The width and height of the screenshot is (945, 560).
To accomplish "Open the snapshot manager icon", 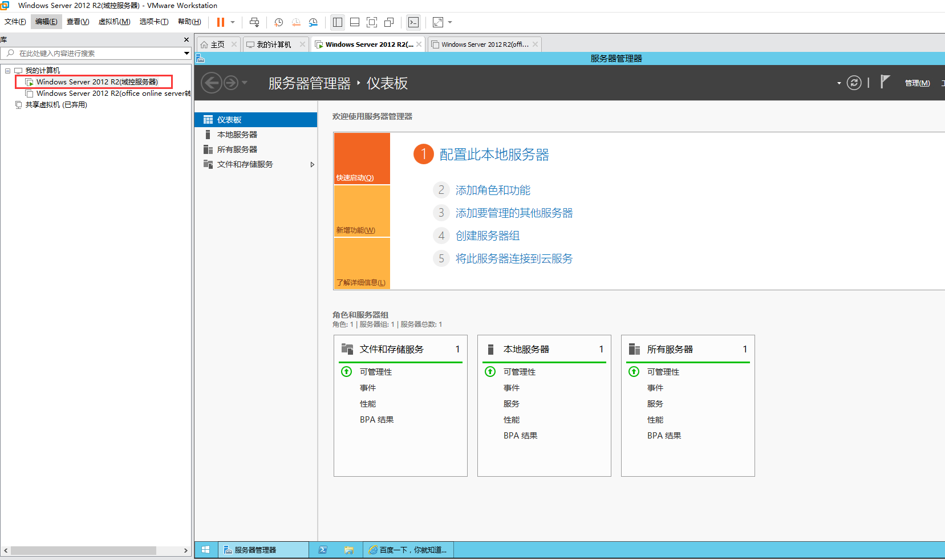I will coord(313,22).
